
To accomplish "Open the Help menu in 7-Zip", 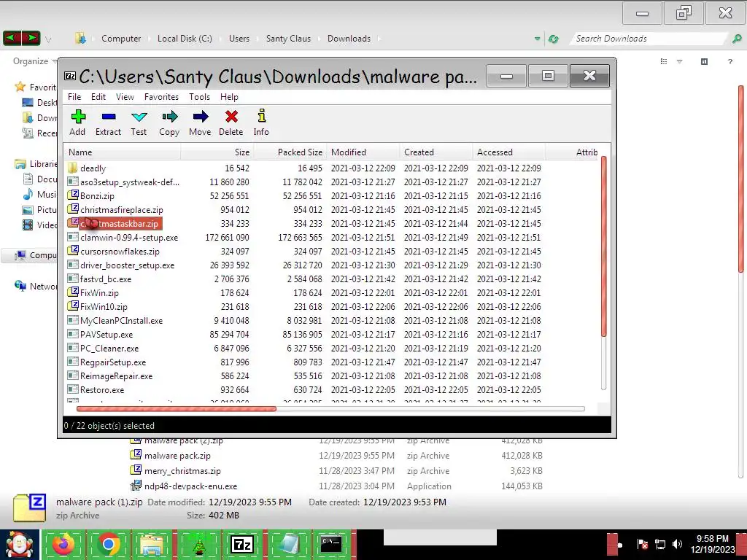I will click(229, 97).
